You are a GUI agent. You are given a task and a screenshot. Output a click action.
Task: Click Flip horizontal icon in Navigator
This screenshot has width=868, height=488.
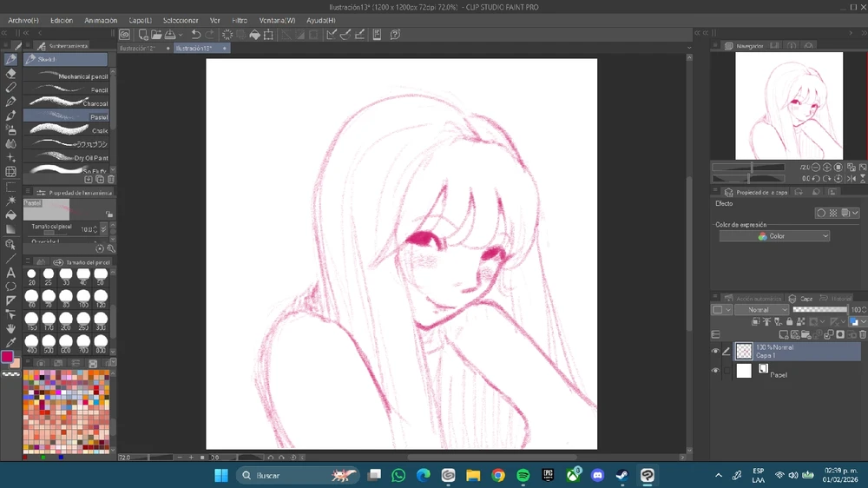(852, 178)
